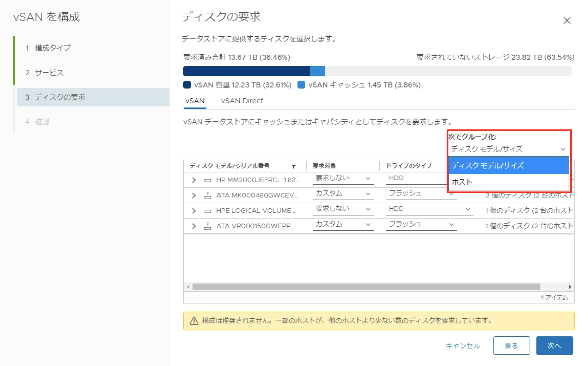Click the vSAN キャッシュ light blue legend swatch
The height and width of the screenshot is (366, 588).
[x=301, y=85]
